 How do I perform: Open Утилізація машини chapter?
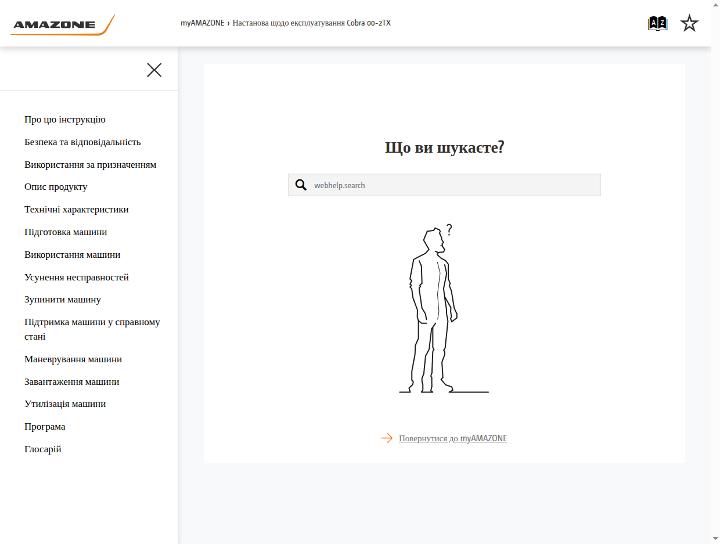(65, 404)
